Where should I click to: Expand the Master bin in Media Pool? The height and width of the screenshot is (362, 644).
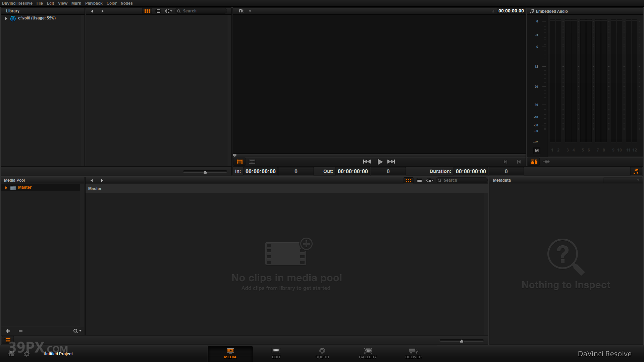[x=6, y=187]
